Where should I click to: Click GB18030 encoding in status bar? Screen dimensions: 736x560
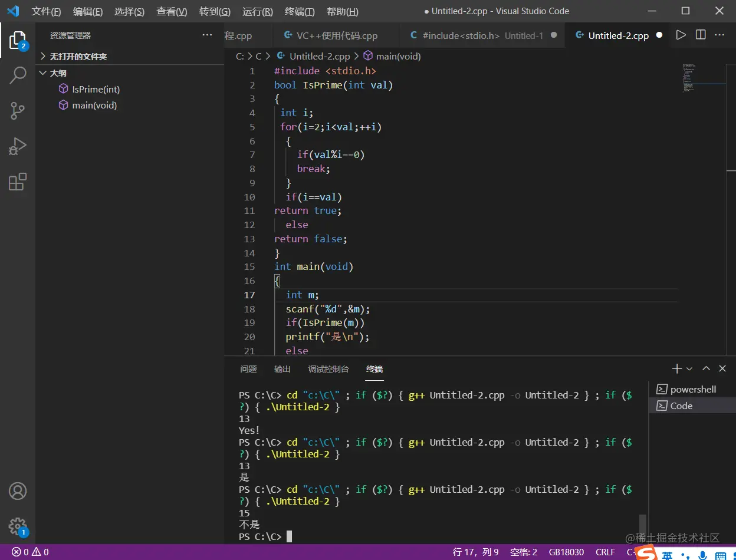(566, 552)
